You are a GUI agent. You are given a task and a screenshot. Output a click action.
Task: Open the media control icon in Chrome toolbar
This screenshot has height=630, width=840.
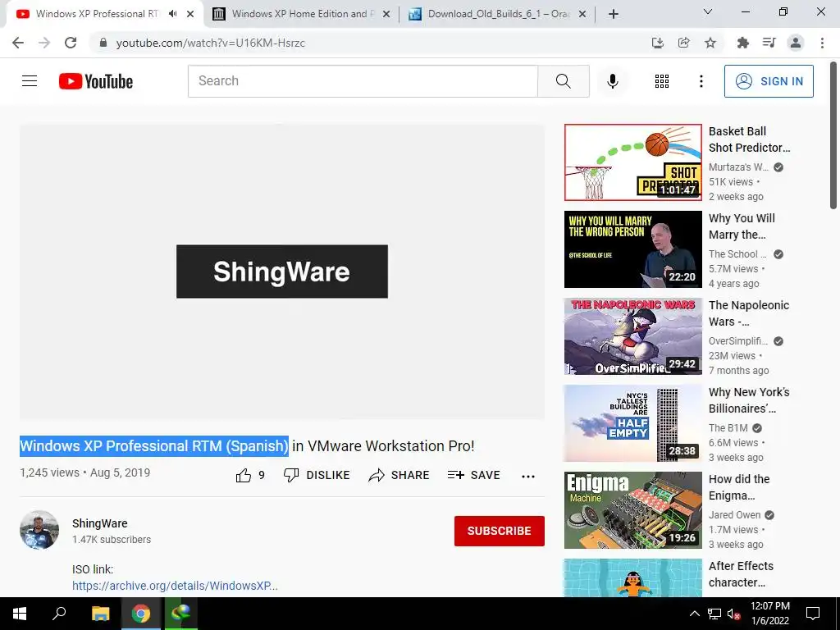tap(769, 43)
